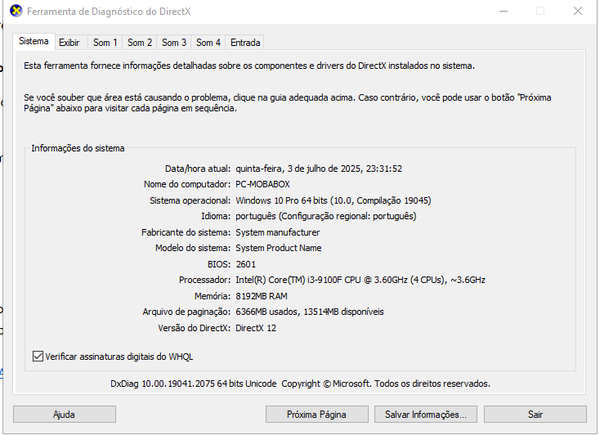Toggle Verificar assinaturas digitais do WHQL checkbox

(x=38, y=356)
